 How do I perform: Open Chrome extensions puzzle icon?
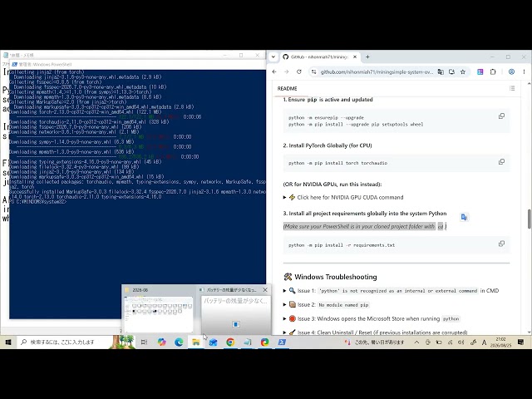click(493, 72)
